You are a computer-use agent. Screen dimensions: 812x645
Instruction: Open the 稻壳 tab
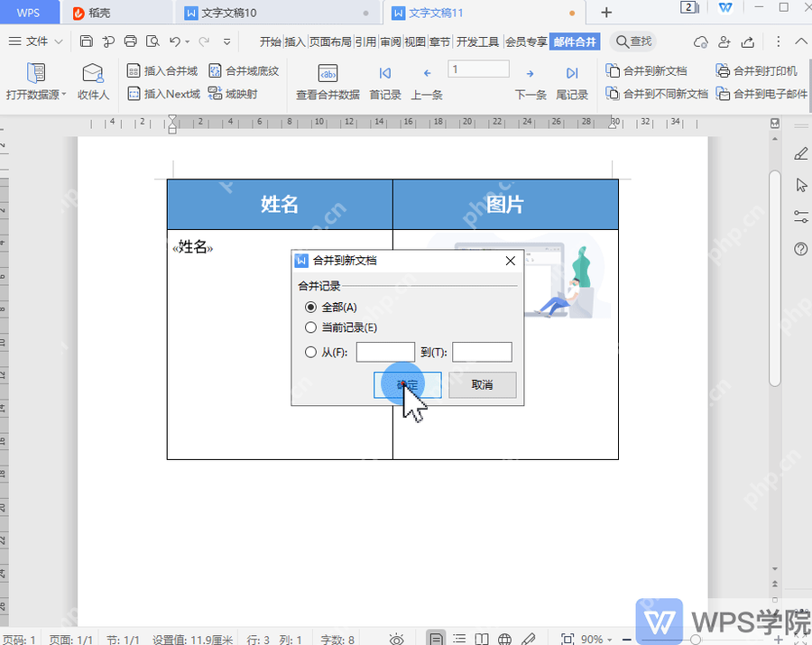(x=116, y=13)
